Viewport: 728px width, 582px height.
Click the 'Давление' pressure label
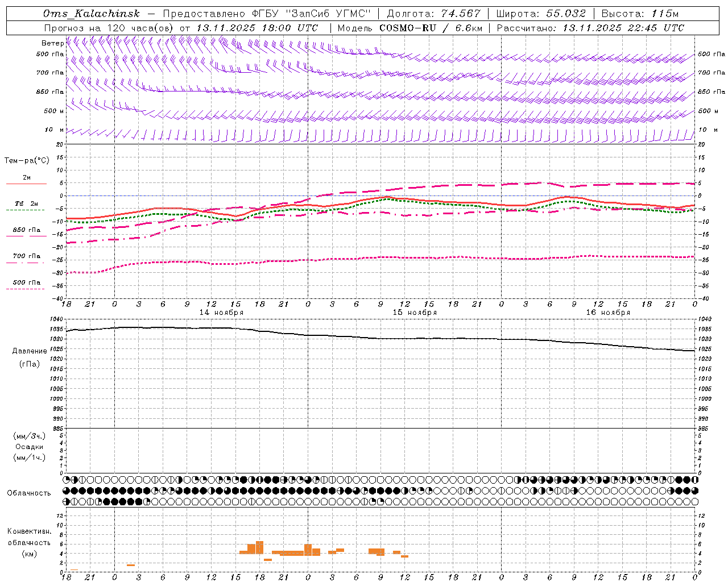(30, 351)
